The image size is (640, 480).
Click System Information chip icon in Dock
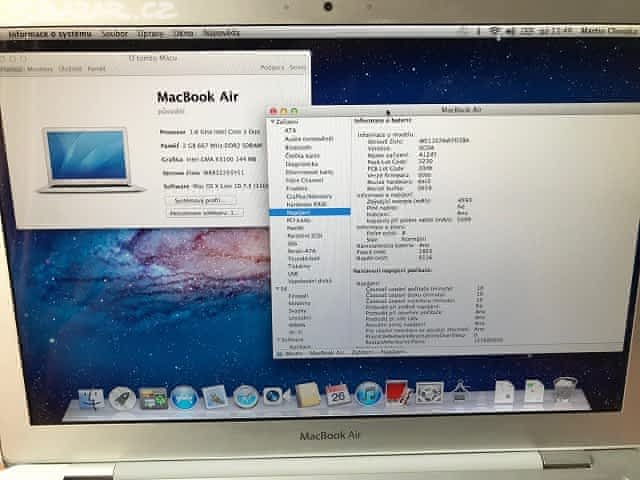tap(429, 393)
